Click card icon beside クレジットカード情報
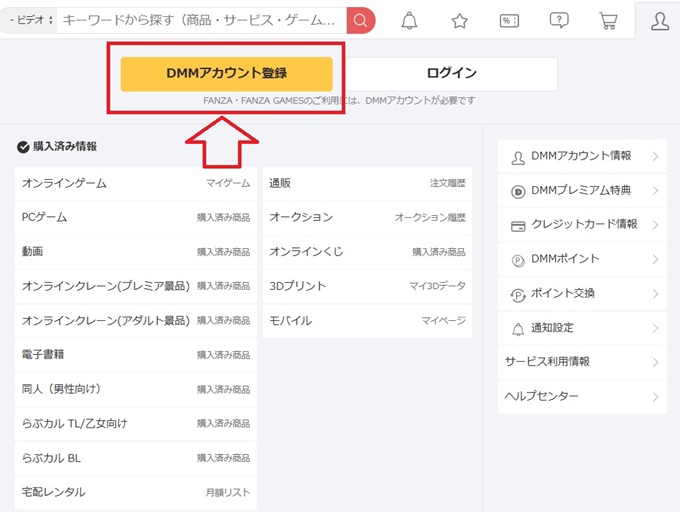The height and width of the screenshot is (512, 680). (518, 226)
